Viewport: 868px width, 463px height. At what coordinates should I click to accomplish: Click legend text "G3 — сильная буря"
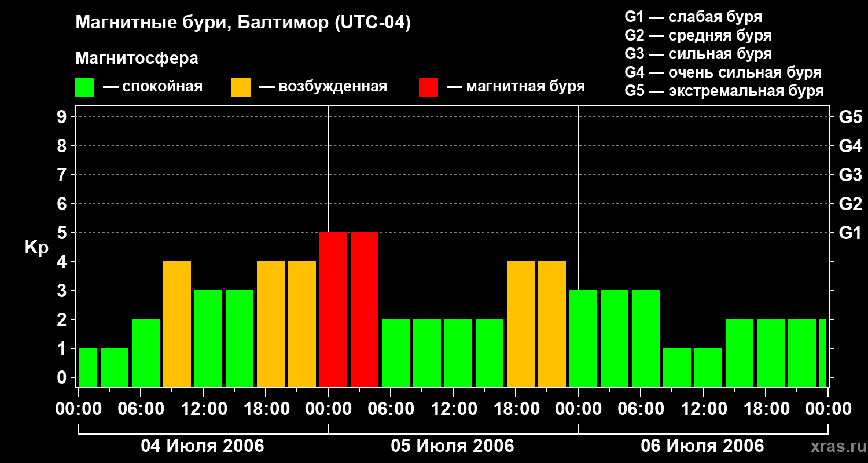point(698,54)
